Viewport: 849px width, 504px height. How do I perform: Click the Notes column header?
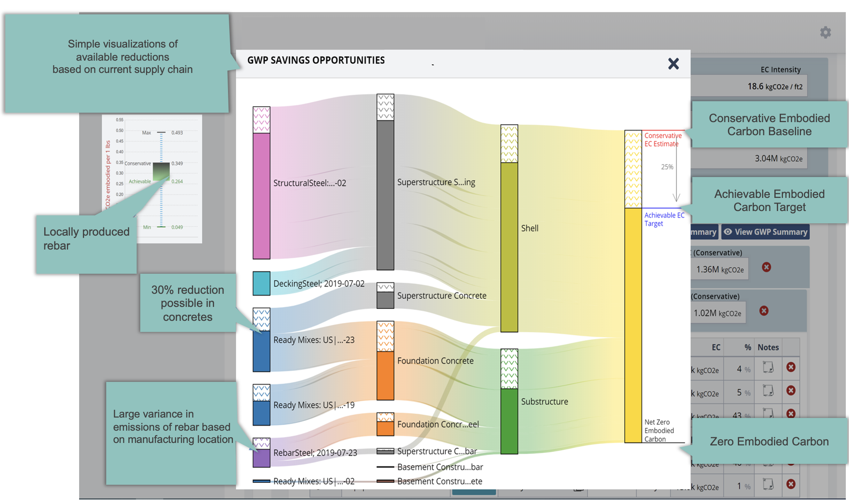tap(768, 347)
